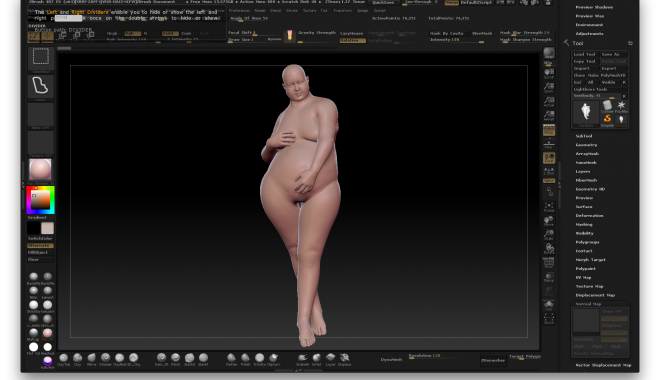Select the ClayTubes brush at bottom shelf
The width and height of the screenshot is (660, 380).
click(64, 359)
